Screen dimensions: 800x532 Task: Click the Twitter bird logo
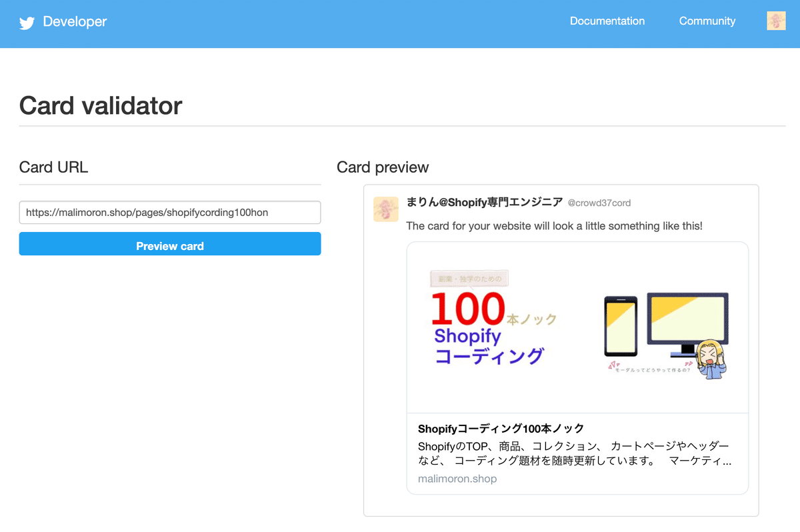pyautogui.click(x=27, y=23)
